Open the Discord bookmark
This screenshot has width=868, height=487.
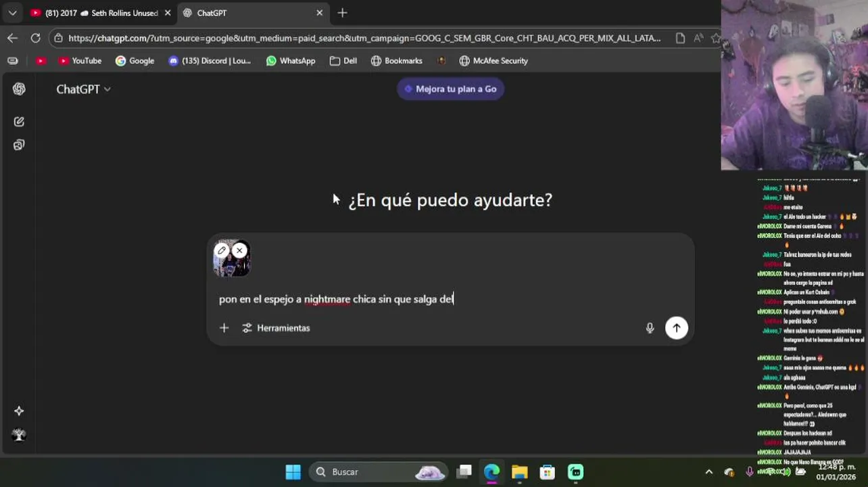[x=210, y=61]
